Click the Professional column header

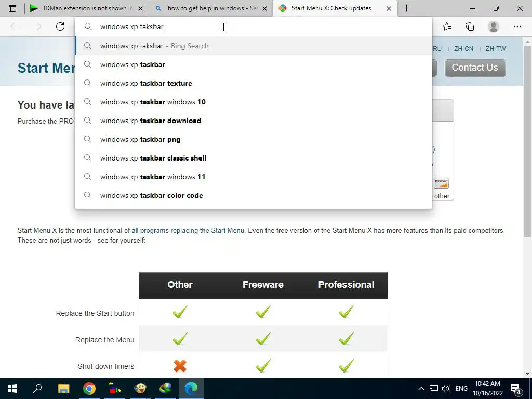[346, 284]
